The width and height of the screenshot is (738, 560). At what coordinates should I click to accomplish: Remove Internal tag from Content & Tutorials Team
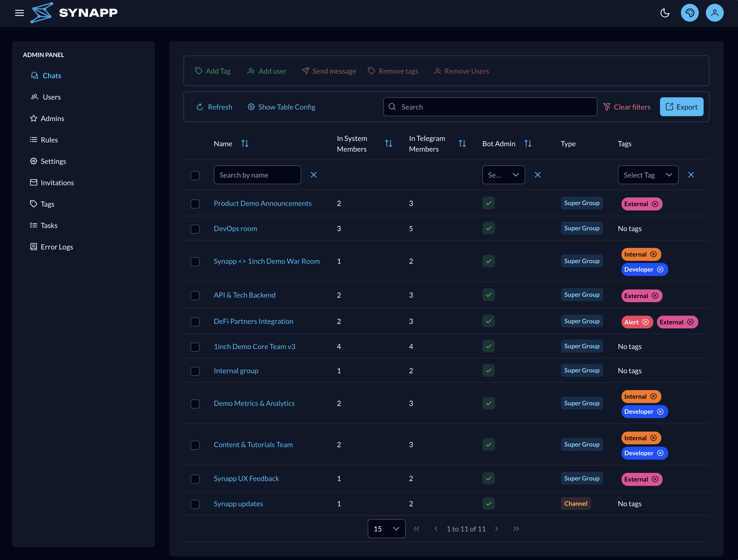tap(653, 438)
